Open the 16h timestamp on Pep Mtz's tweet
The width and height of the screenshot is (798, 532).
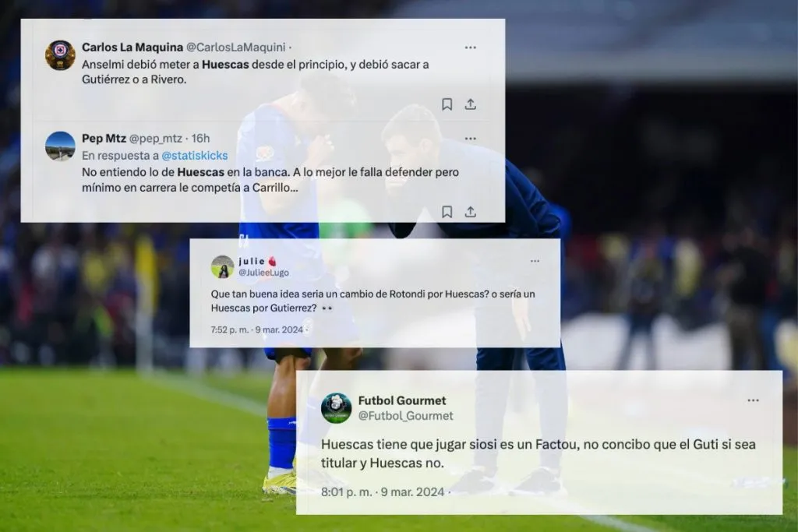(200, 139)
